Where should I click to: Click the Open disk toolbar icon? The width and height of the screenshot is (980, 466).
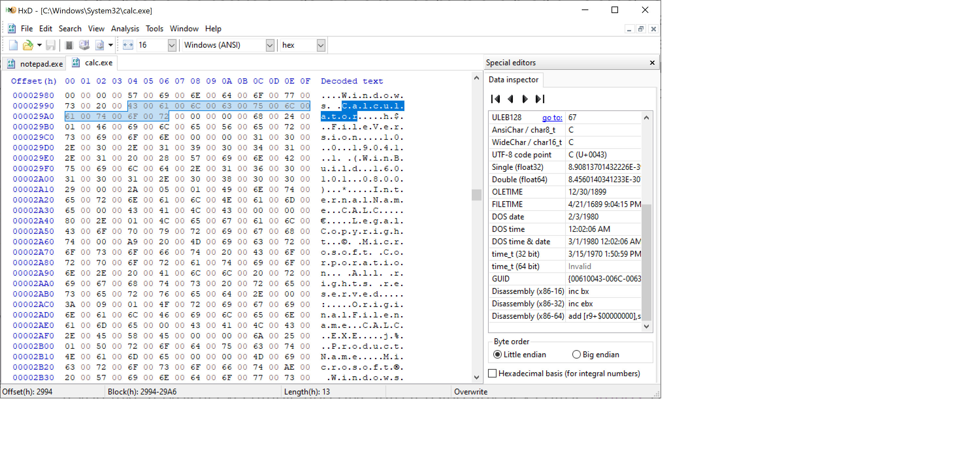[x=84, y=45]
